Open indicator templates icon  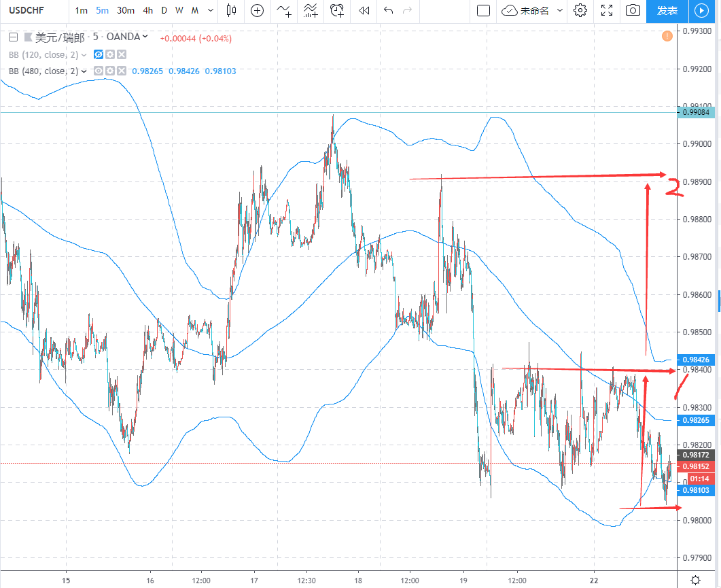click(x=311, y=10)
